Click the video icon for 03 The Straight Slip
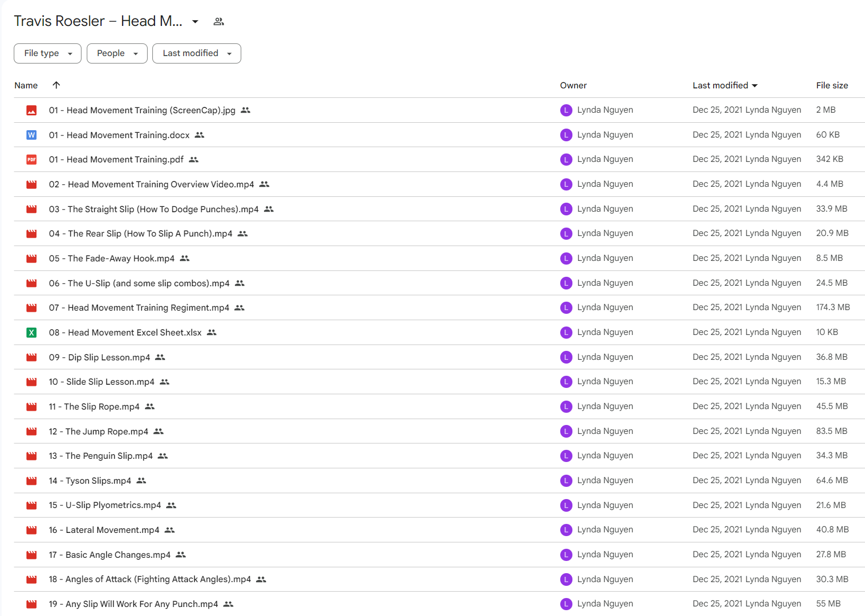The width and height of the screenshot is (865, 616). (x=32, y=209)
